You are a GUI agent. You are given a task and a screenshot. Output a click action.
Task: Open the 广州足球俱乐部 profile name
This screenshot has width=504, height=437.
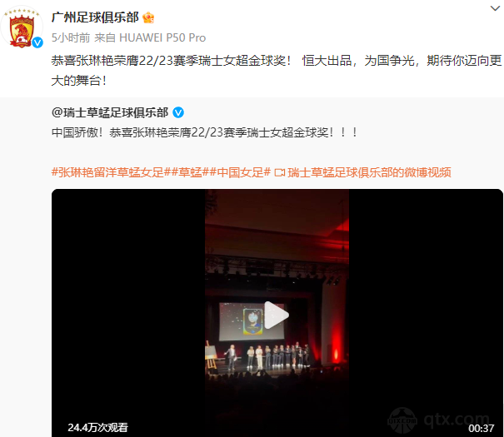click(x=95, y=17)
